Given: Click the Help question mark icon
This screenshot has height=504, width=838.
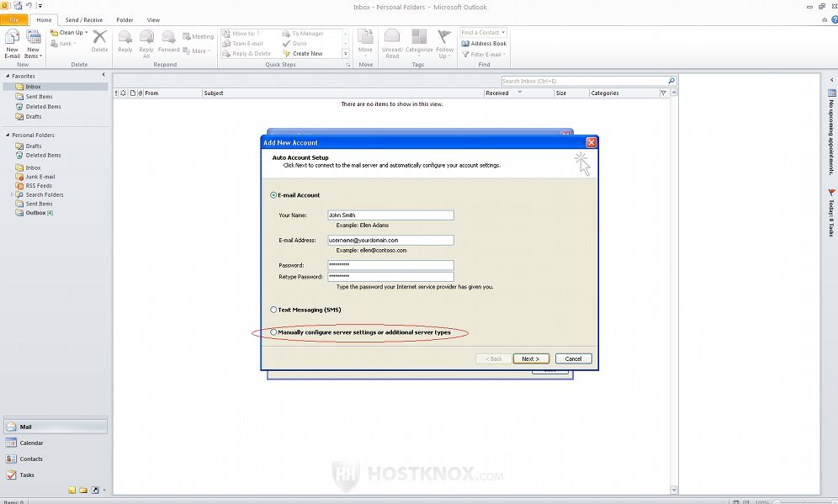Looking at the screenshot, I should (x=835, y=20).
